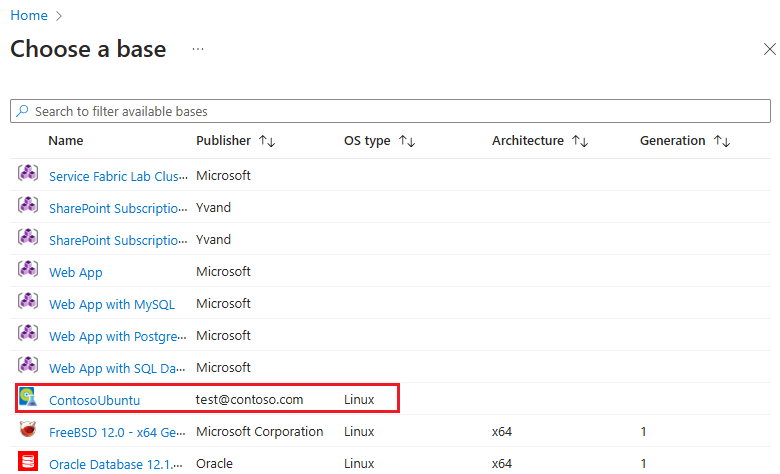Click the FreeBSD 12.0 red icon
The image size is (780, 474).
coord(28,430)
